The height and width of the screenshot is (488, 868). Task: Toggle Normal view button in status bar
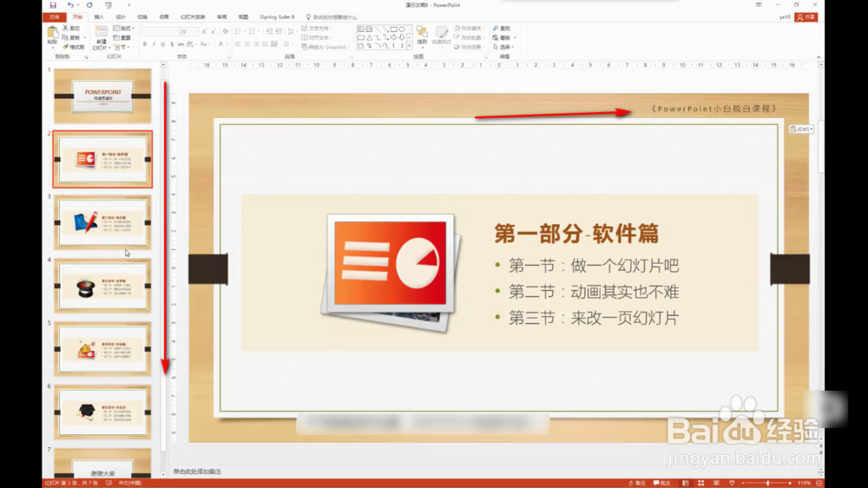686,483
